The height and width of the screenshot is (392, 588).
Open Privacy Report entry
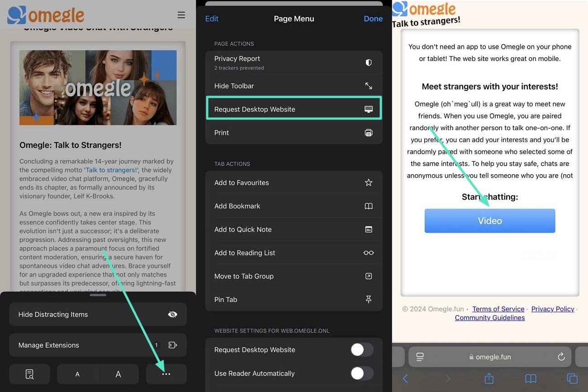294,62
